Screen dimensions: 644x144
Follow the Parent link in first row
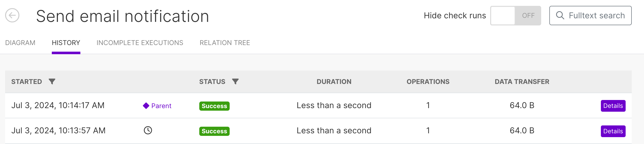[161, 106]
